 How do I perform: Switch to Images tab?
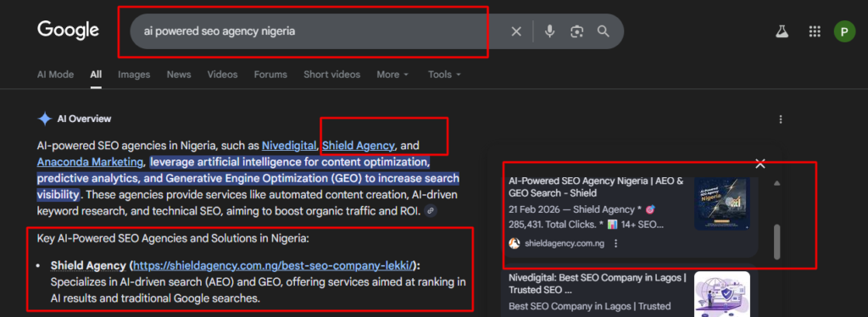(x=134, y=74)
